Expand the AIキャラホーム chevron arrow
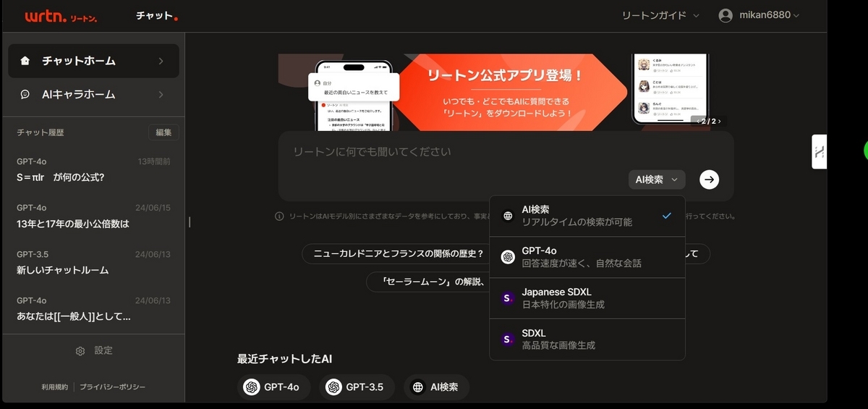This screenshot has width=868, height=409. [x=161, y=94]
